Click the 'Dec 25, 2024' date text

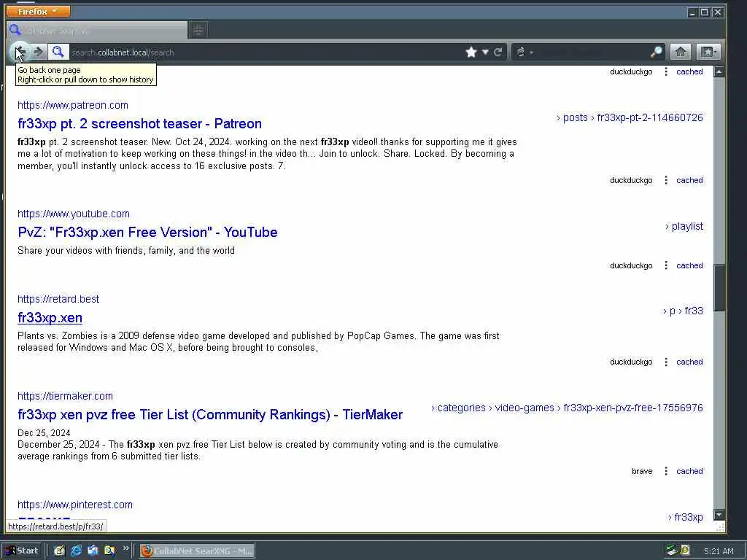coord(44,433)
